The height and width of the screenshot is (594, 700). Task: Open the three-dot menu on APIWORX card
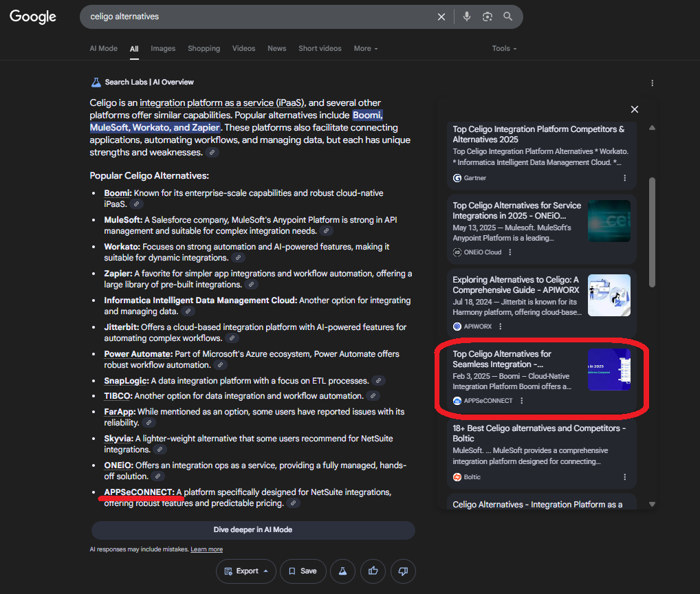pos(501,327)
